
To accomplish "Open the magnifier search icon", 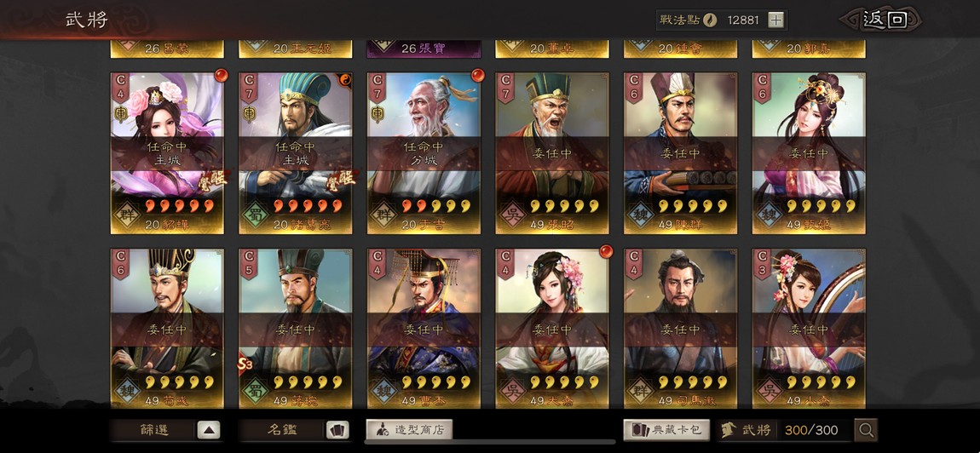I will click(867, 430).
